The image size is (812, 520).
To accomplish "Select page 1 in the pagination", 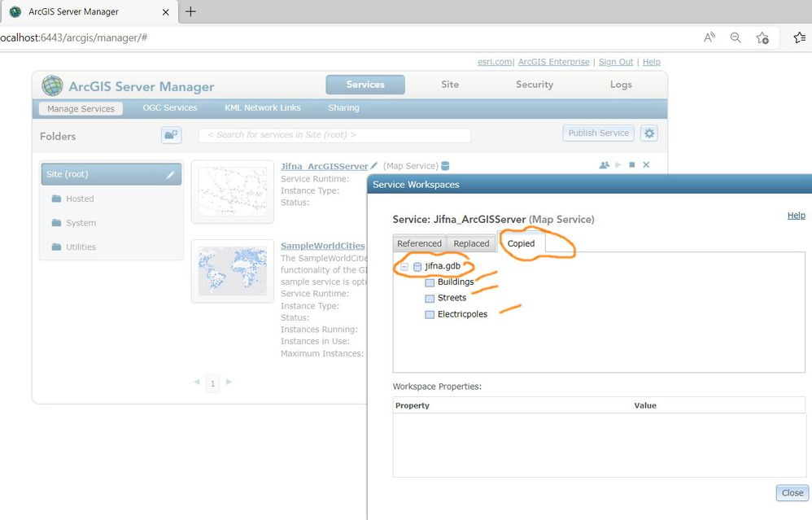I will coord(212,383).
